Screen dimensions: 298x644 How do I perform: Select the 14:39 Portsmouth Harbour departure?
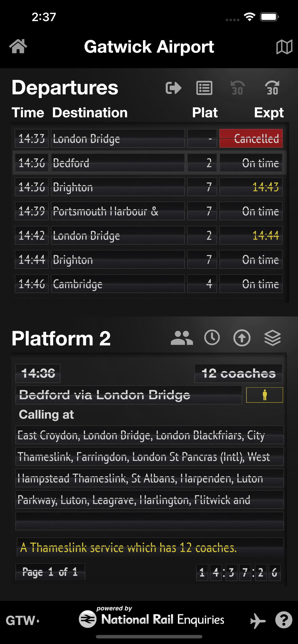click(149, 211)
